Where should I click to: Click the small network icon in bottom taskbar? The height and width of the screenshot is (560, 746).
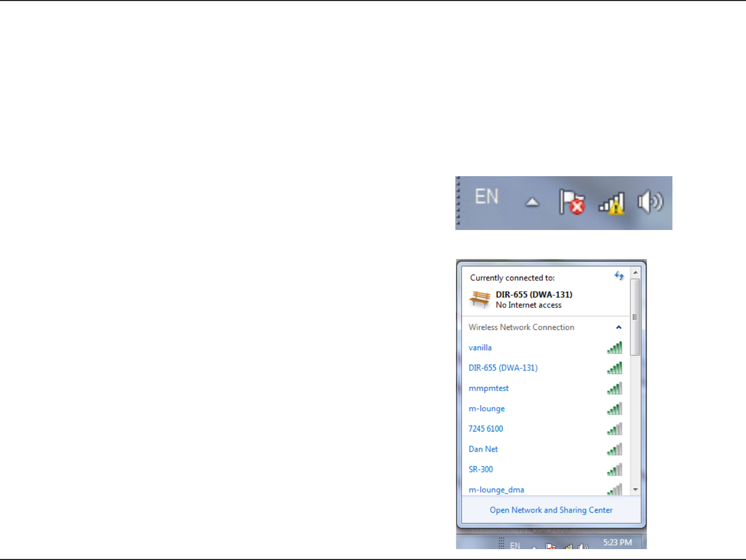568,547
